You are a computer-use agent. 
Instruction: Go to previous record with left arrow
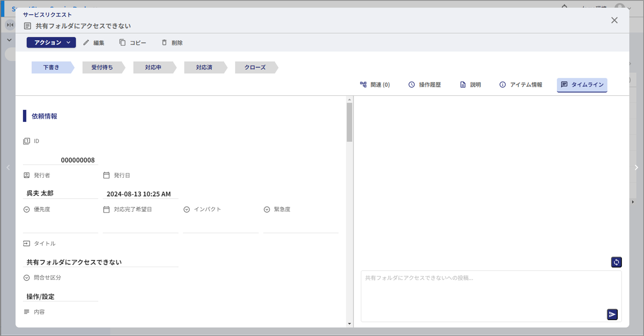[x=8, y=168]
